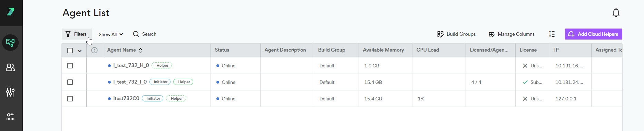644x131 pixels.
Task: Expand the Show All dropdown
Action: (110, 34)
